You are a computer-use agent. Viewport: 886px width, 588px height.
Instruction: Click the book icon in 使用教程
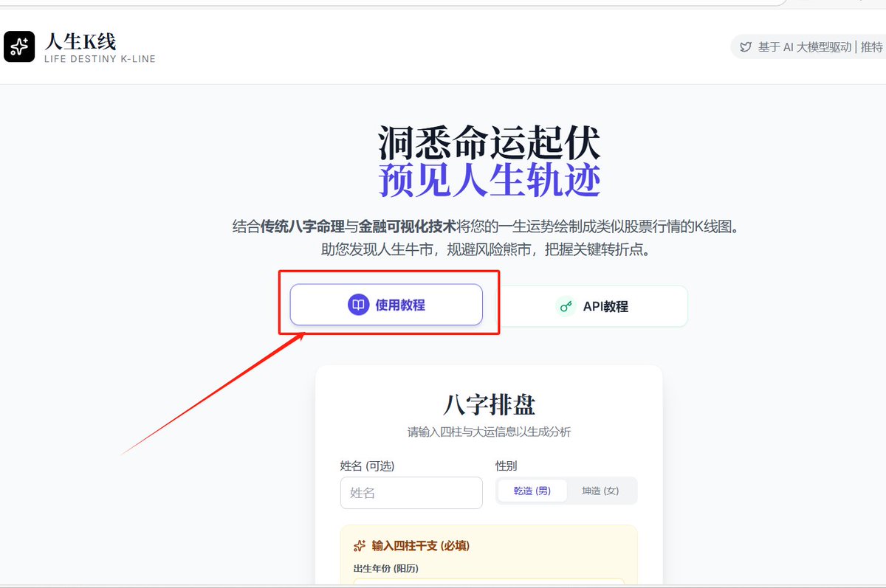tap(358, 305)
